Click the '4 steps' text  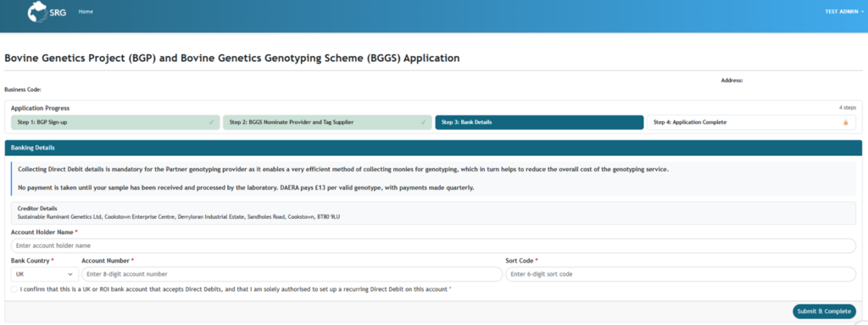click(847, 108)
